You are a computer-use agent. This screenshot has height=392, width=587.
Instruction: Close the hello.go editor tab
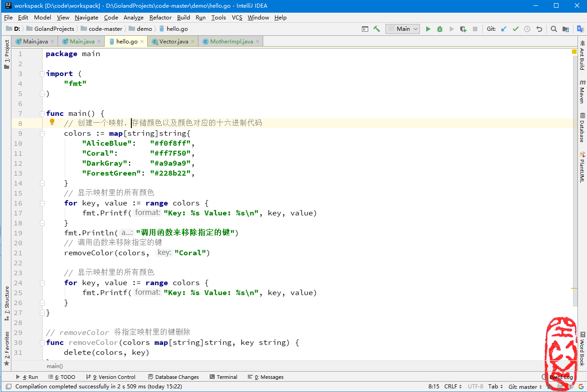click(x=142, y=41)
